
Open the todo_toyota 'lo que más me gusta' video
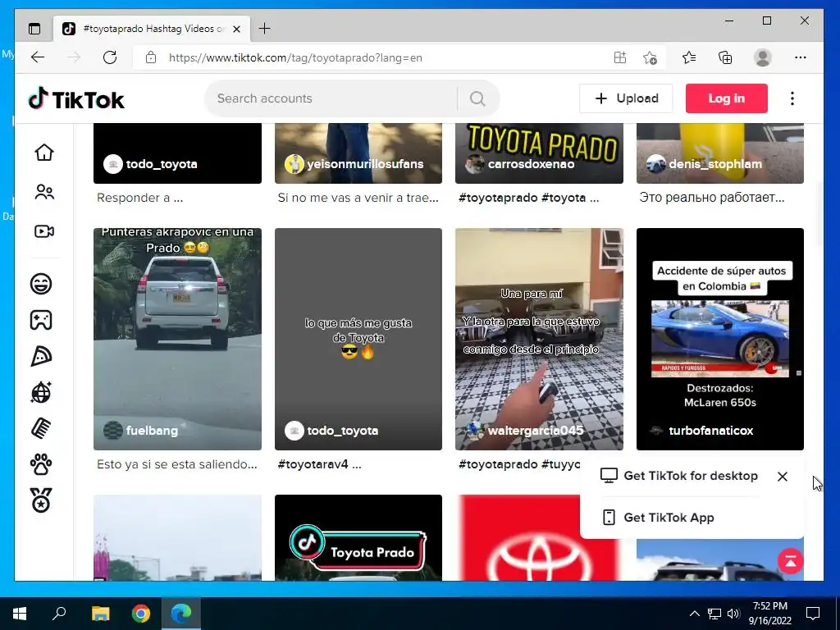pos(358,339)
